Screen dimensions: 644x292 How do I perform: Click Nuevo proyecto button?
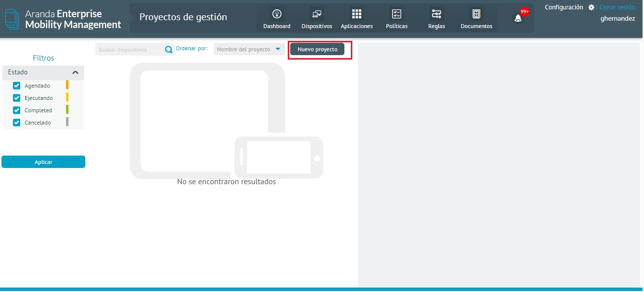coord(317,49)
